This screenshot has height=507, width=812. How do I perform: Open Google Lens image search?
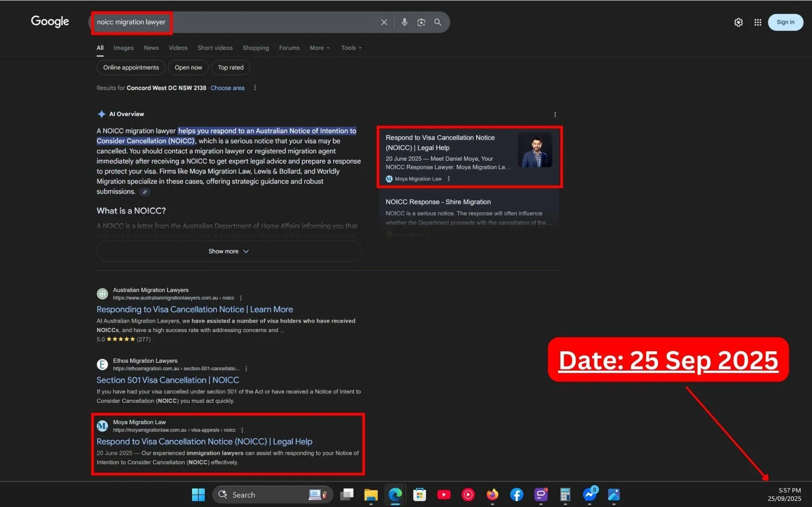click(x=421, y=22)
